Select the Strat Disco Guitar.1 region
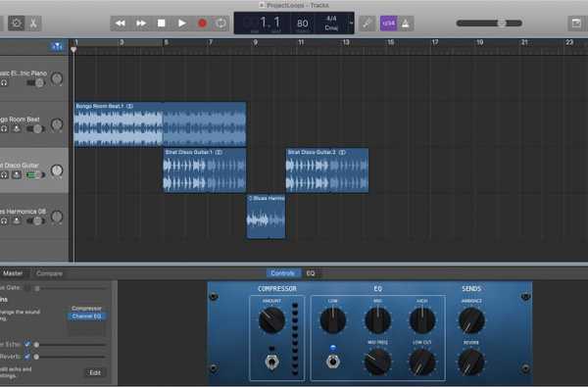Viewport: 588px width, 387px height. pyautogui.click(x=205, y=170)
